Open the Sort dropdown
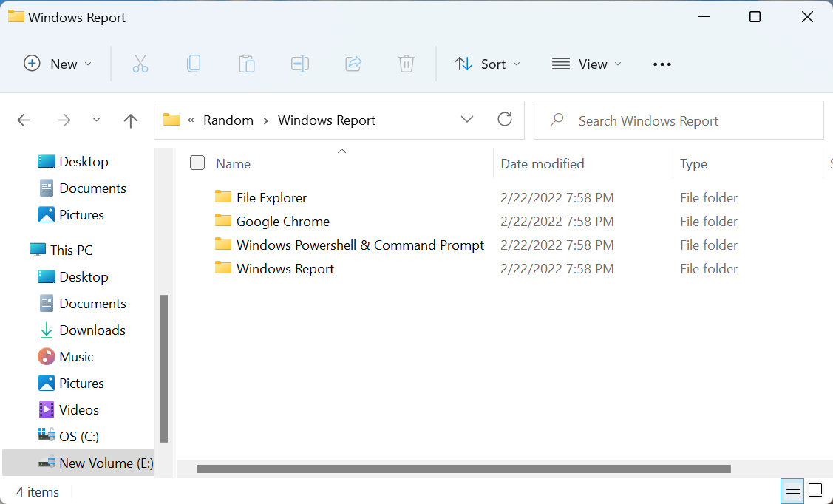 click(487, 64)
